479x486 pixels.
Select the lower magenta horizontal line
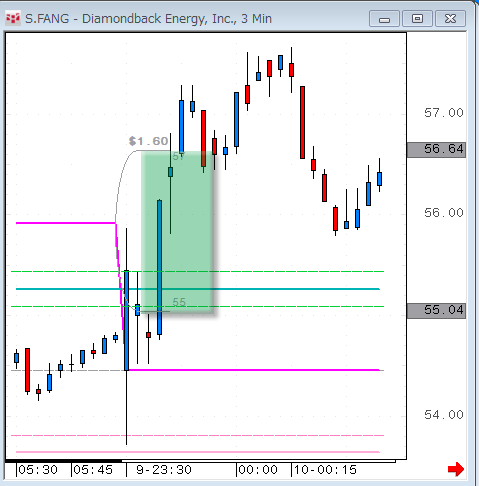click(x=254, y=370)
